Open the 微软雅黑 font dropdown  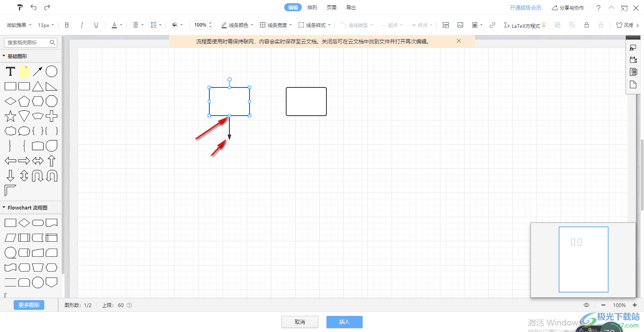tap(19, 25)
